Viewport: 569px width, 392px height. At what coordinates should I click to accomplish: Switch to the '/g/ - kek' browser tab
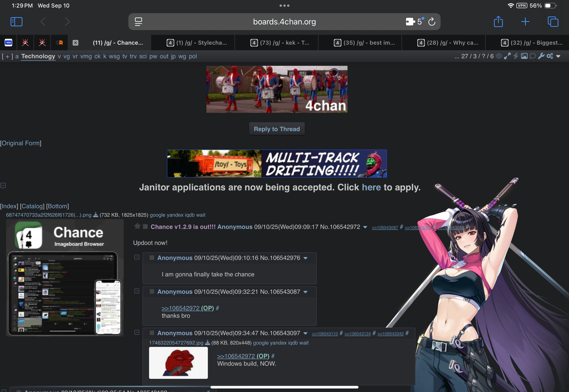(280, 43)
